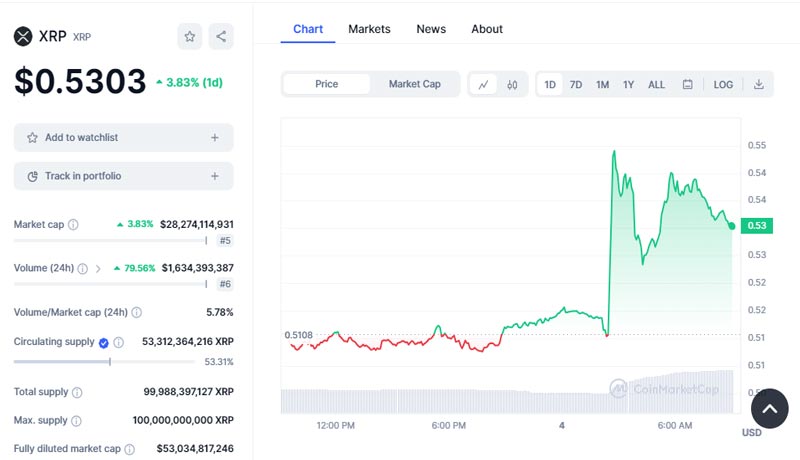Click the end point dot on price line
This screenshot has height=460, width=800.
click(x=732, y=225)
